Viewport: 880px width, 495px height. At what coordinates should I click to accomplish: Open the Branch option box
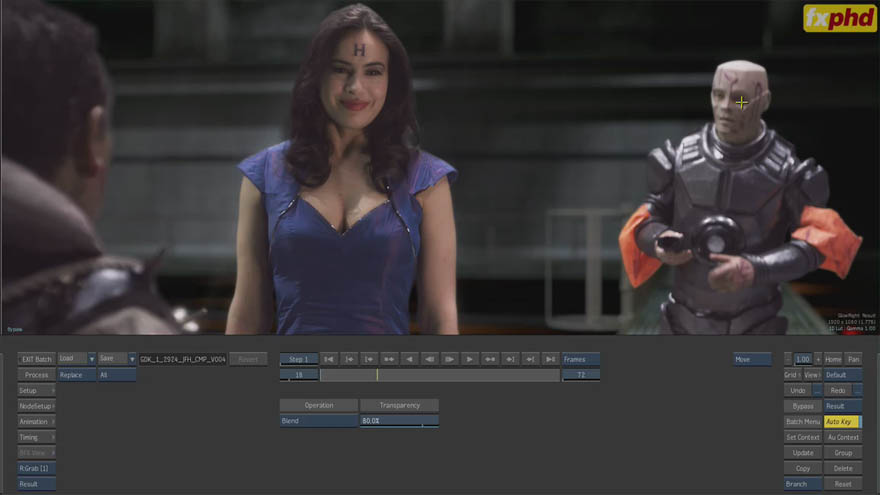tap(803, 484)
